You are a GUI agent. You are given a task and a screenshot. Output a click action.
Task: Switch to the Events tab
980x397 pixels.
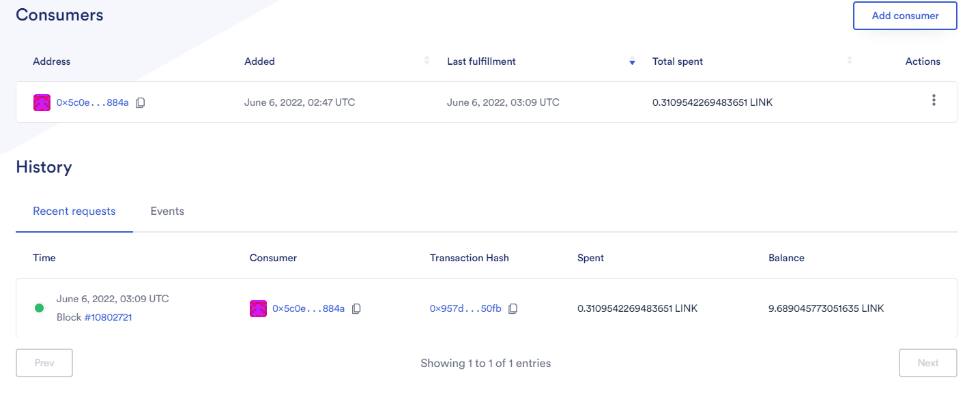tap(167, 211)
